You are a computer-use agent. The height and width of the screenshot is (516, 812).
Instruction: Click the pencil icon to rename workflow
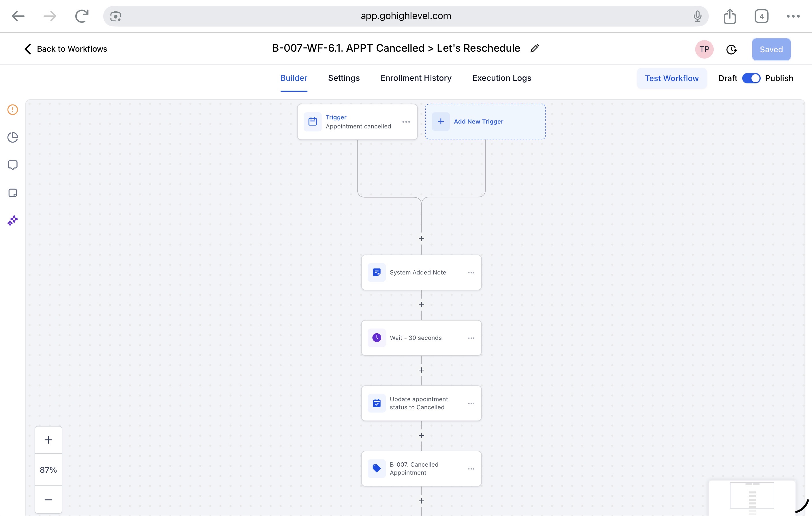pos(535,48)
